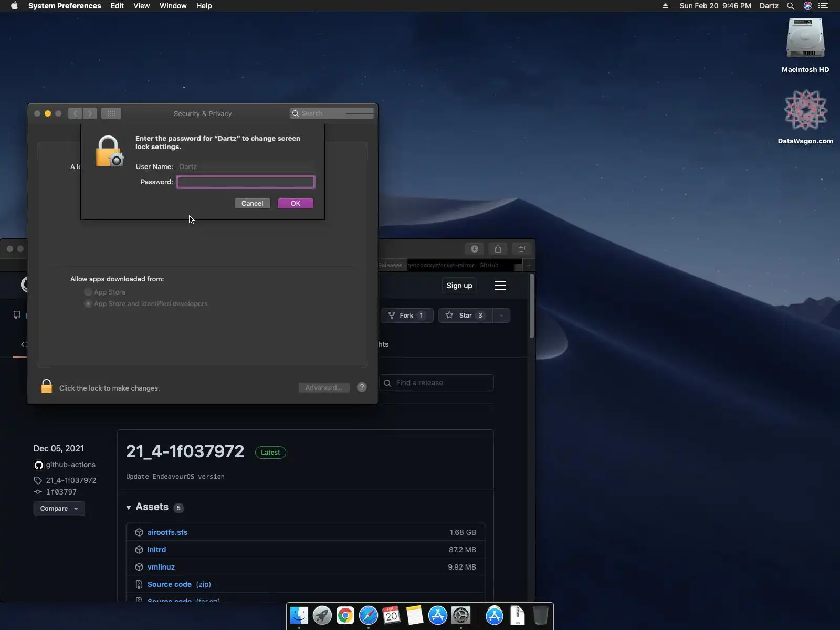The image size is (840, 630).
Task: Select the DataWagon.com desktop icon
Action: 805,117
